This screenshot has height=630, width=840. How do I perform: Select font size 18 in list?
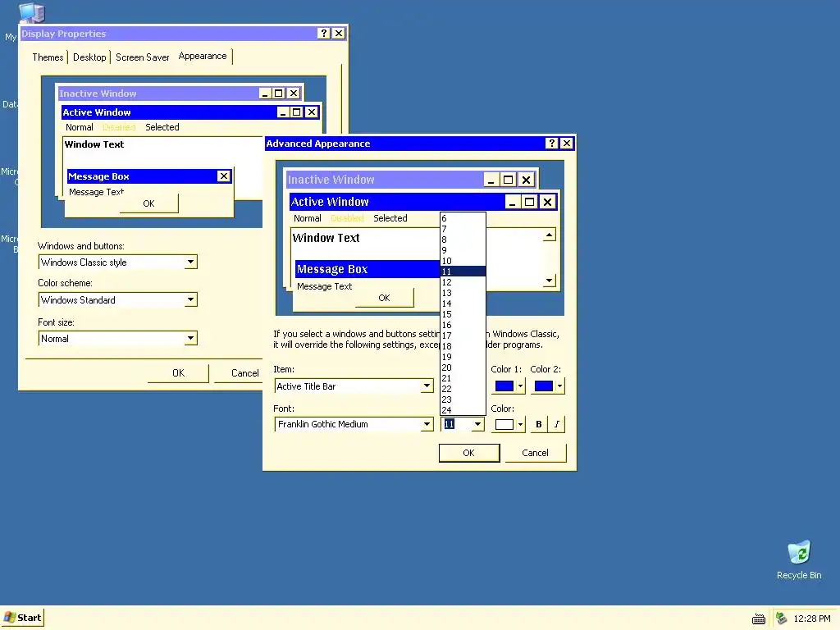[x=463, y=346]
